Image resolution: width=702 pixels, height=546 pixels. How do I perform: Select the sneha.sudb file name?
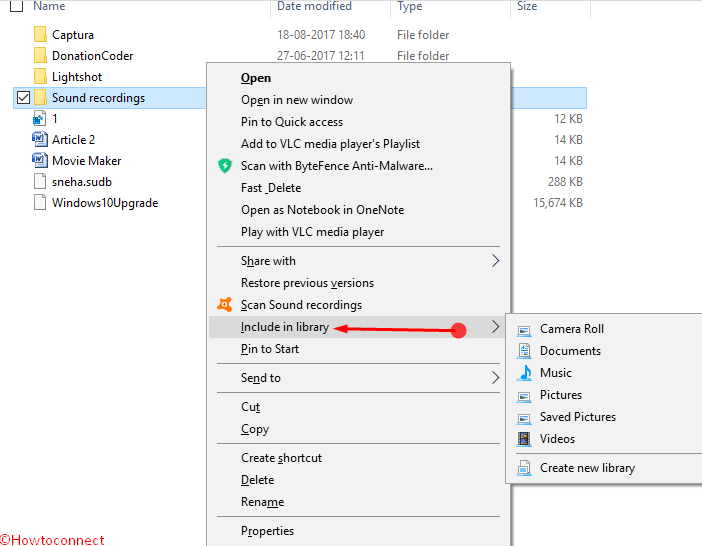[82, 182]
